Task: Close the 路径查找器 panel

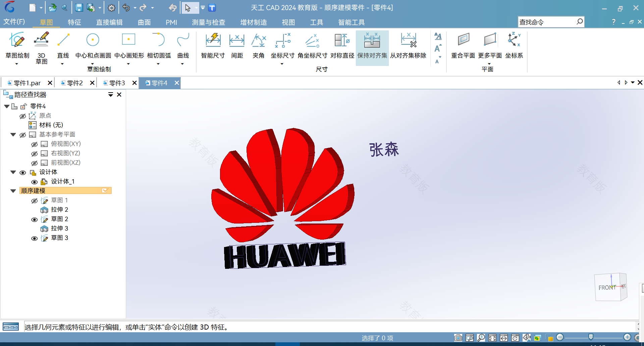Action: click(x=119, y=95)
